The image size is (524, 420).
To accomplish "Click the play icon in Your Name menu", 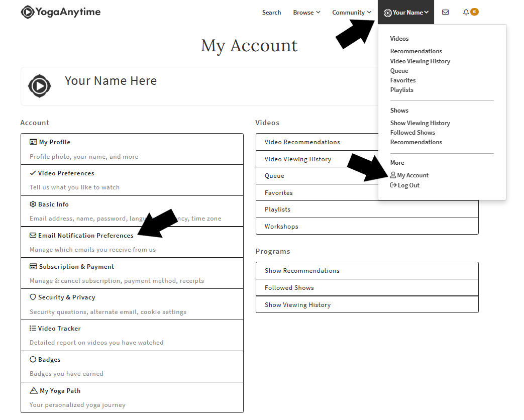I will pos(388,13).
